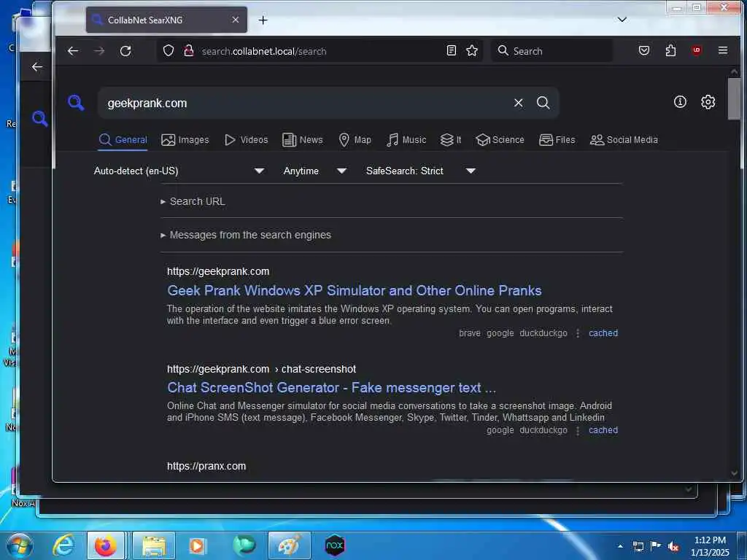Reload the page with the refresh icon
The image size is (747, 560).
(125, 51)
